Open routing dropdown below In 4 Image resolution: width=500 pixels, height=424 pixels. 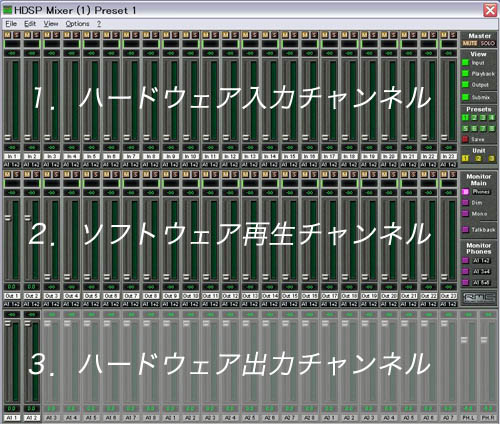tap(71, 165)
